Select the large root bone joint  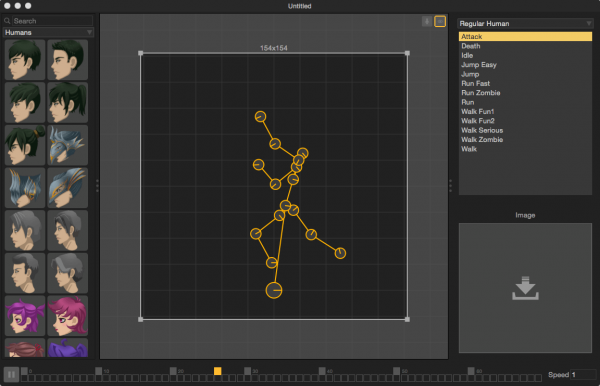point(274,290)
